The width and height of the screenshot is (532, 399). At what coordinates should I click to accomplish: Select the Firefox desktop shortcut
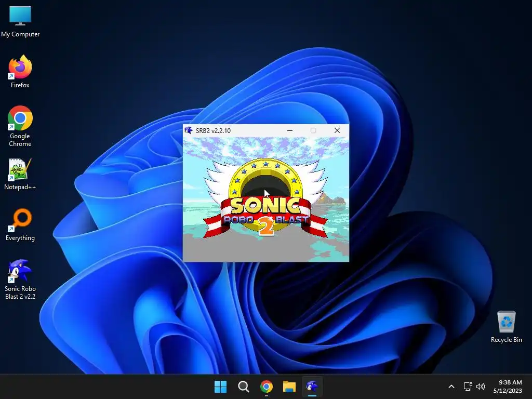[20, 72]
